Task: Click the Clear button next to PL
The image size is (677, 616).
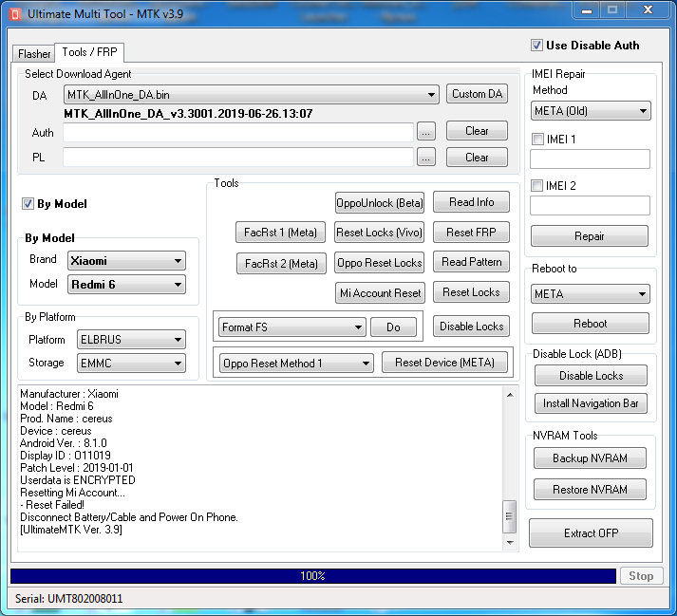Action: pyautogui.click(x=477, y=158)
